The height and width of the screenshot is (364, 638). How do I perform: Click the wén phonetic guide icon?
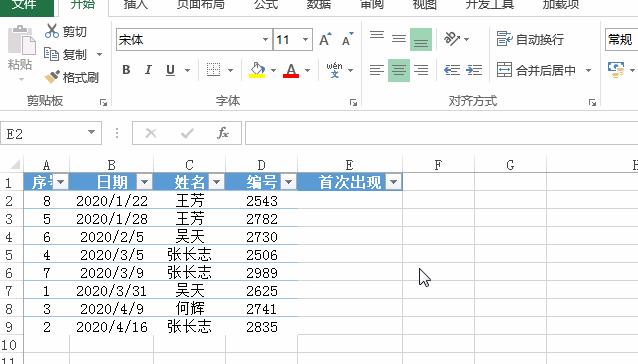[334, 70]
